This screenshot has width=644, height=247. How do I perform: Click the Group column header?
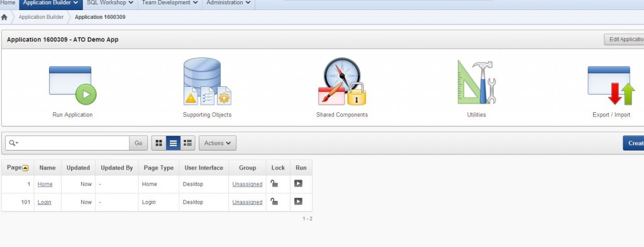pos(248,168)
